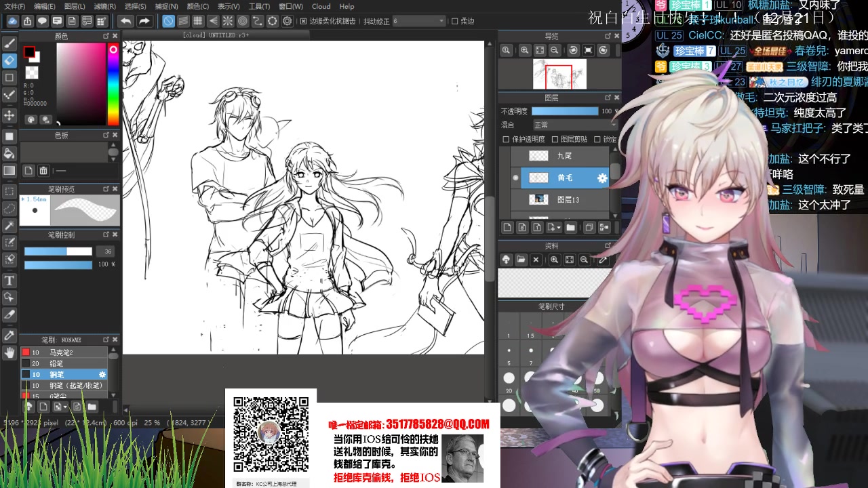The width and height of the screenshot is (868, 488).
Task: Select the Eraser tool in the toolbox
Action: tap(9, 60)
